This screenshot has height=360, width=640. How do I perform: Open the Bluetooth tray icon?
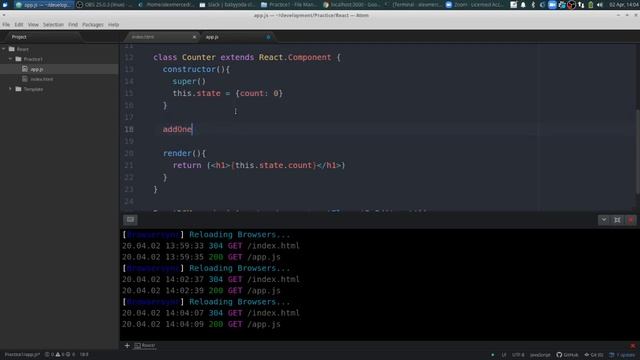(x=533, y=5)
